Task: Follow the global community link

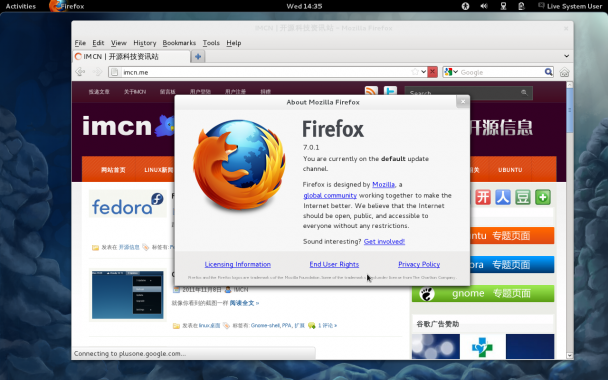Action: click(x=330, y=195)
